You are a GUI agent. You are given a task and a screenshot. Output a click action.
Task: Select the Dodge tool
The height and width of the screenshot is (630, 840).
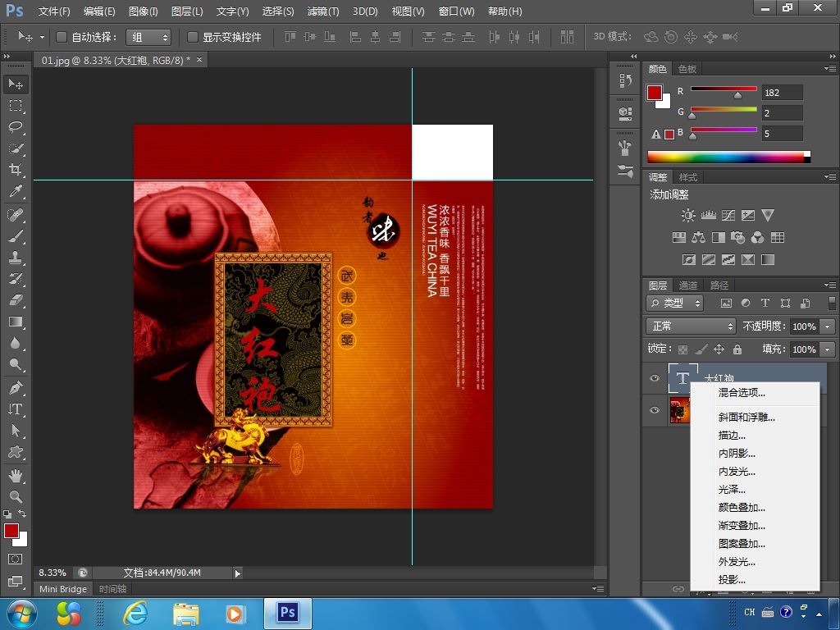click(16, 365)
